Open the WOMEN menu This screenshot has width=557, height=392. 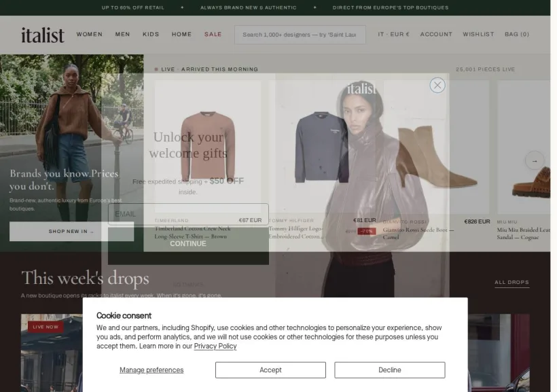[90, 35]
